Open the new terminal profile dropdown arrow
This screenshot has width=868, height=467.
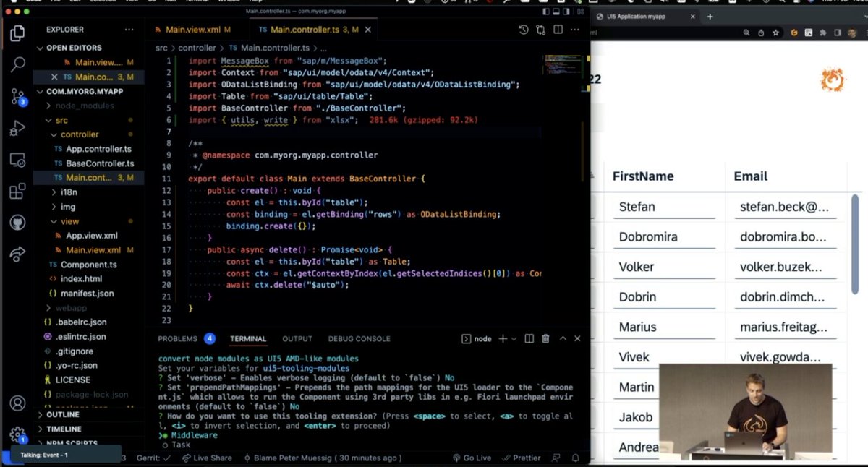(x=514, y=338)
